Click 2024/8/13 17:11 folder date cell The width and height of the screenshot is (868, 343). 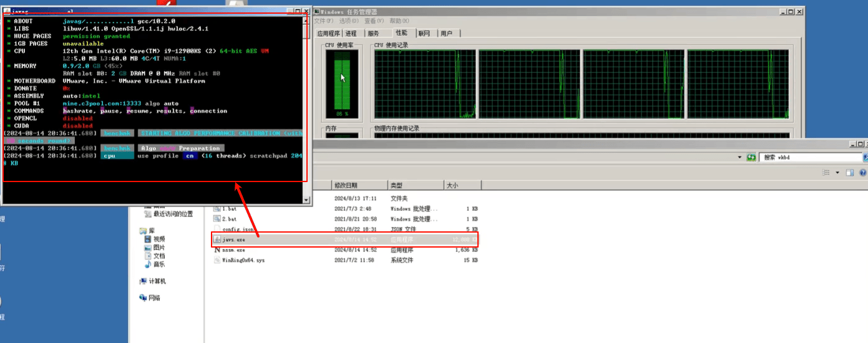pyautogui.click(x=355, y=198)
